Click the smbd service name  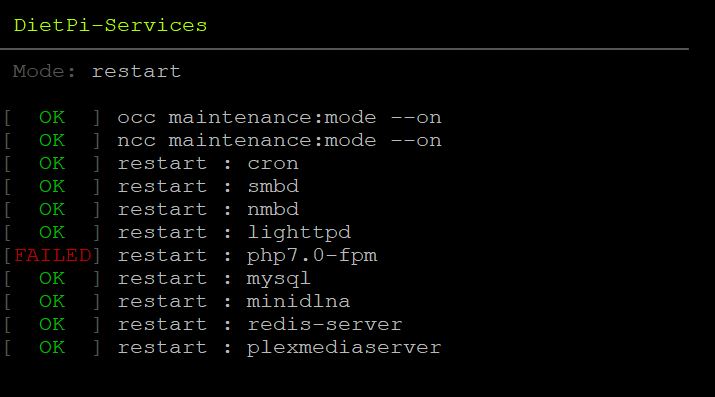273,186
